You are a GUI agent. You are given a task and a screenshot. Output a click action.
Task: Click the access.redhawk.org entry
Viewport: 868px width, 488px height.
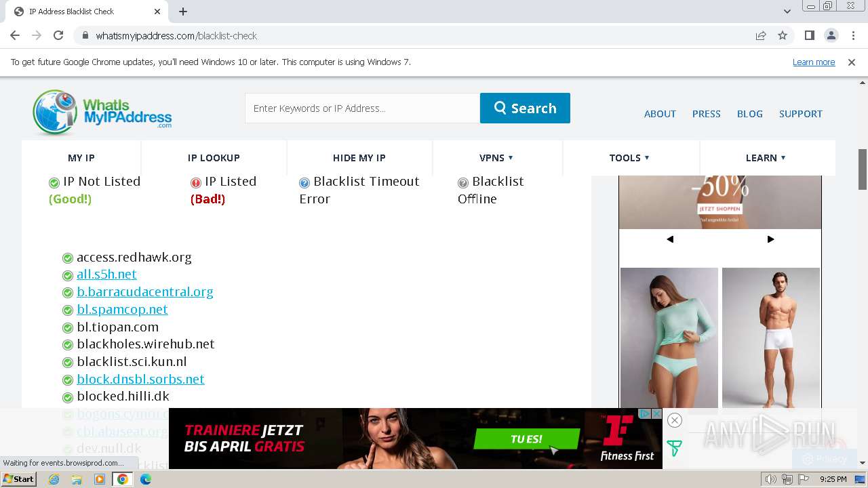pyautogui.click(x=134, y=258)
